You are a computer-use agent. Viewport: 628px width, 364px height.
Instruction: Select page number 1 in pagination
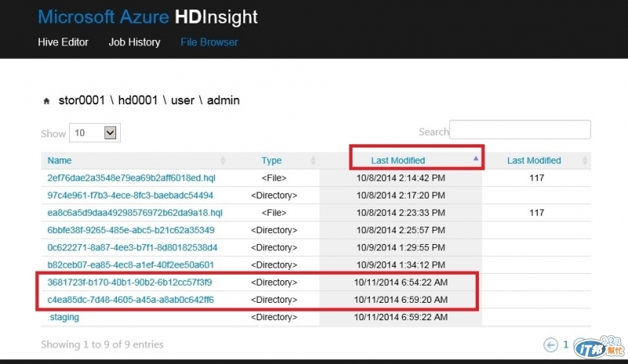[566, 344]
